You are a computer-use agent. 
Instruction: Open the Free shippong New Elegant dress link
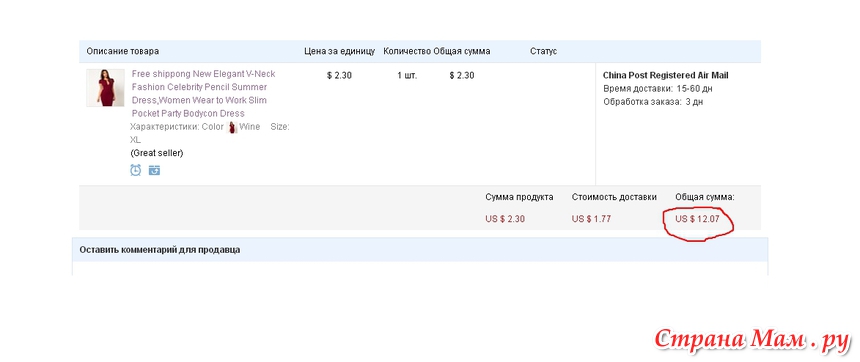coord(203,94)
